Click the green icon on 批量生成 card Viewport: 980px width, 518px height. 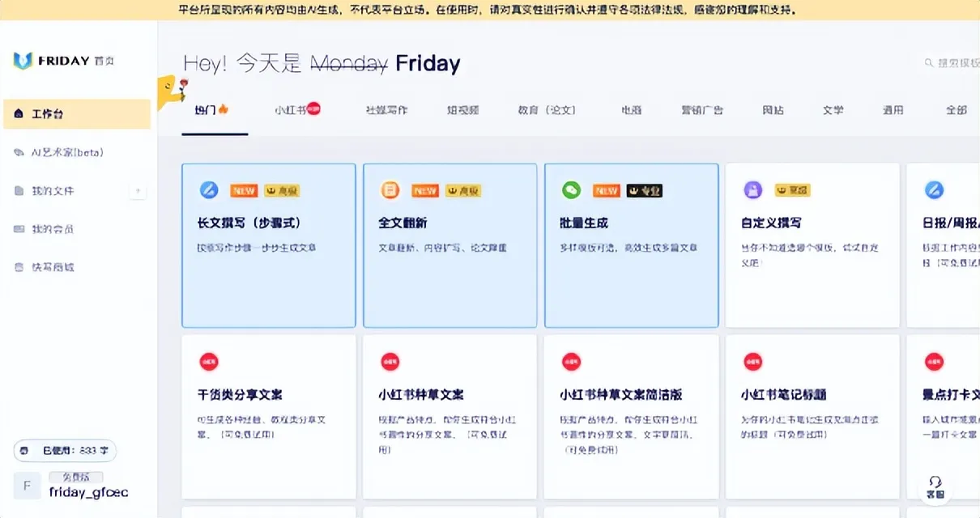click(x=572, y=190)
